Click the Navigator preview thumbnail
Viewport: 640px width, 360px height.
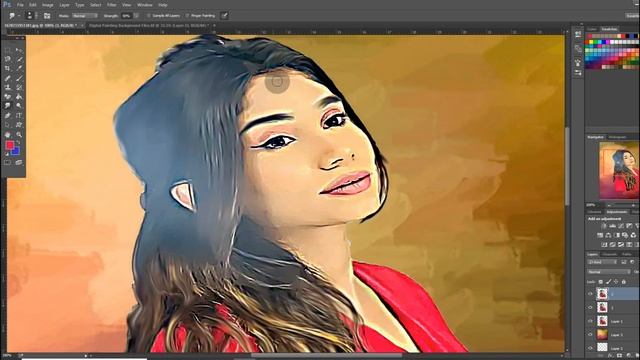618,170
